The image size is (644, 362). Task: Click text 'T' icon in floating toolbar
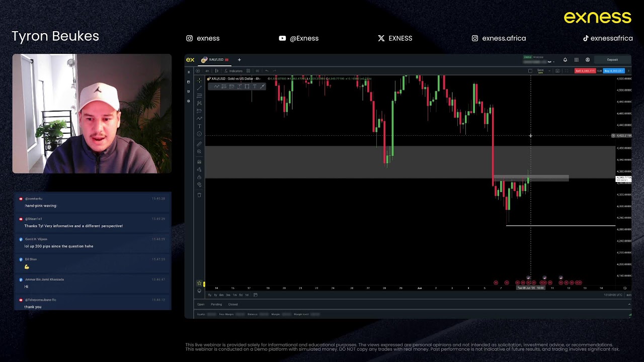pos(255,86)
